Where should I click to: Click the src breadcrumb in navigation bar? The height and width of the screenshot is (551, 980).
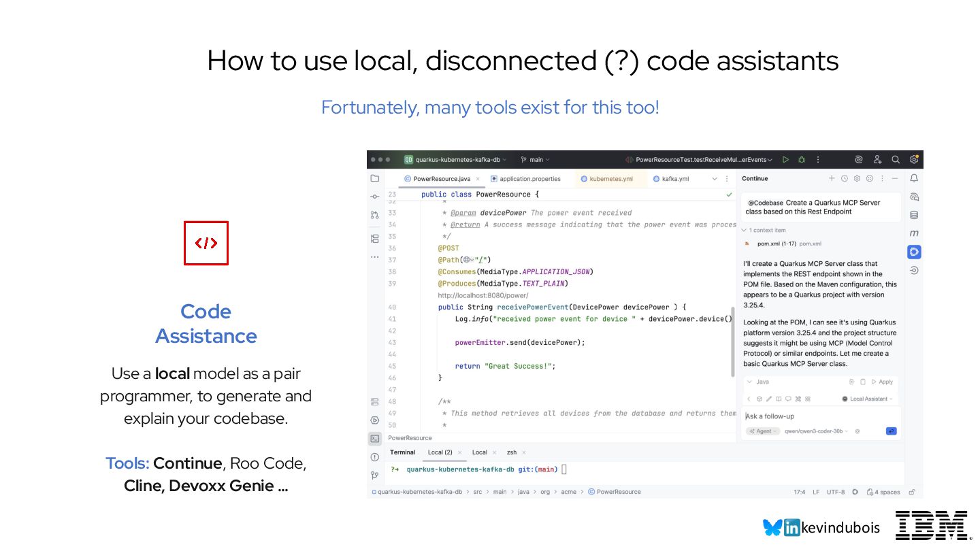coord(478,492)
